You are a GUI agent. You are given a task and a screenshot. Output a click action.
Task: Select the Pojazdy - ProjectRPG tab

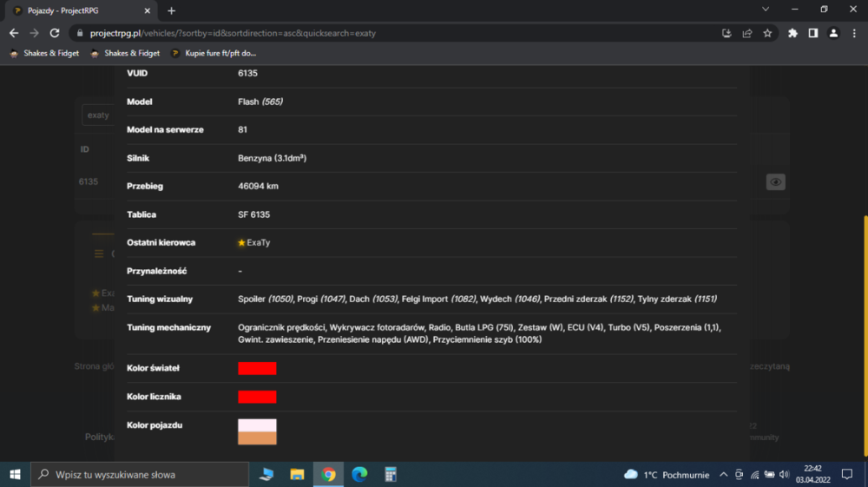[82, 10]
